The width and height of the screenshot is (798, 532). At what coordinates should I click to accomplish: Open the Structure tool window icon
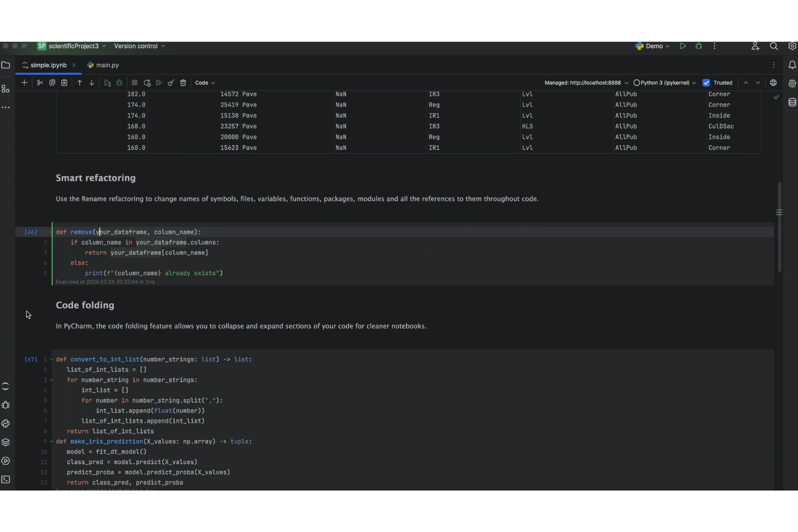click(6, 89)
